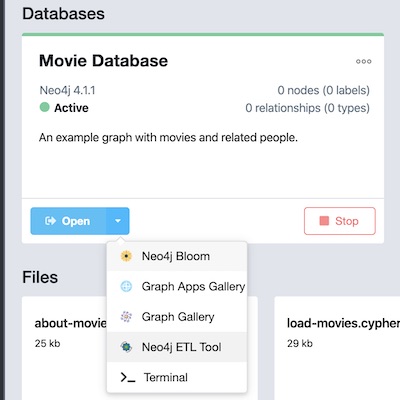Open Terminal from the dropdown menu
The image size is (400, 400).
pyautogui.click(x=177, y=377)
